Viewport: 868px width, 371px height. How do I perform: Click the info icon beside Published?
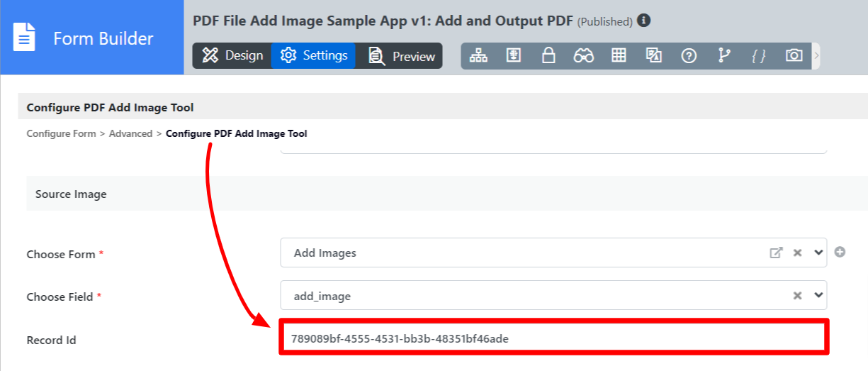point(643,21)
